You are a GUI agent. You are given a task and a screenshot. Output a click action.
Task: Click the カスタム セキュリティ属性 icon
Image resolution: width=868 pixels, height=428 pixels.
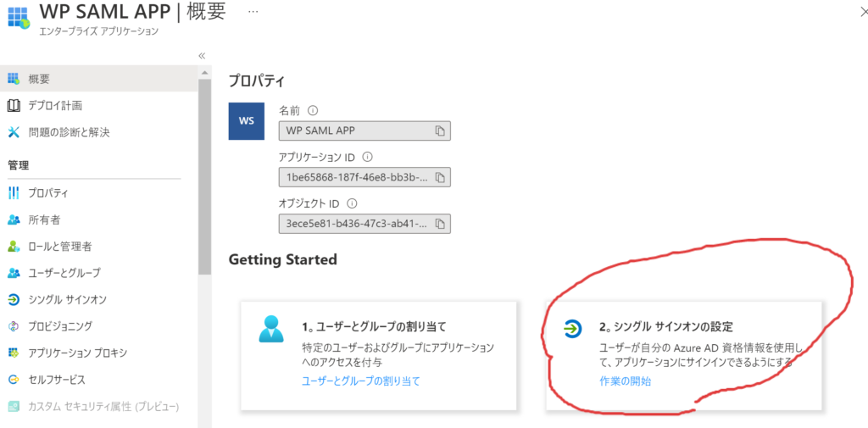click(14, 407)
